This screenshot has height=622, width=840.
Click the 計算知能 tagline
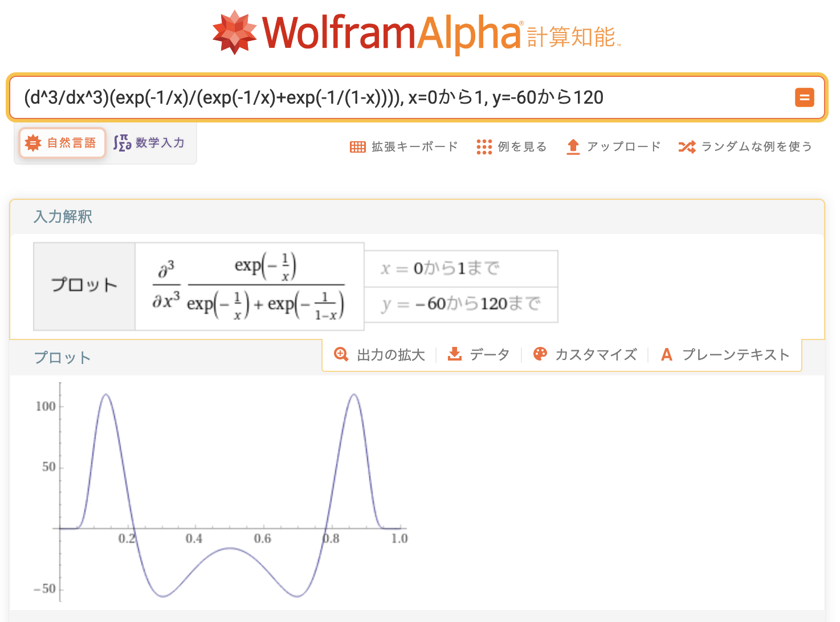pos(573,37)
